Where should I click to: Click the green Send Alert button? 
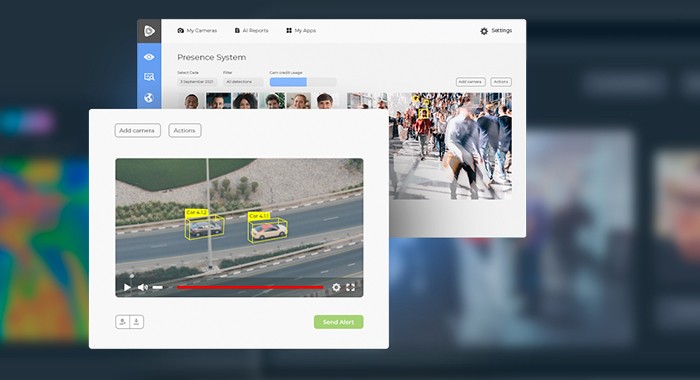tap(338, 322)
